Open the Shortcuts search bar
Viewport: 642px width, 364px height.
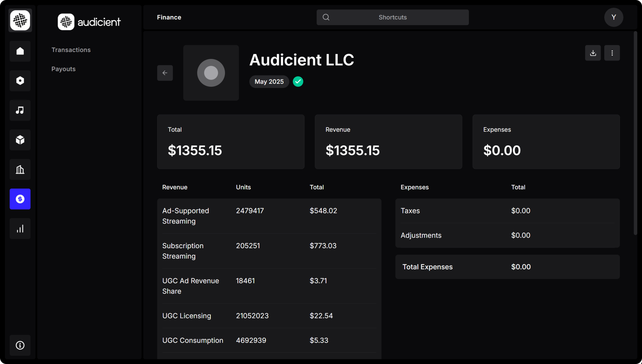coord(392,17)
